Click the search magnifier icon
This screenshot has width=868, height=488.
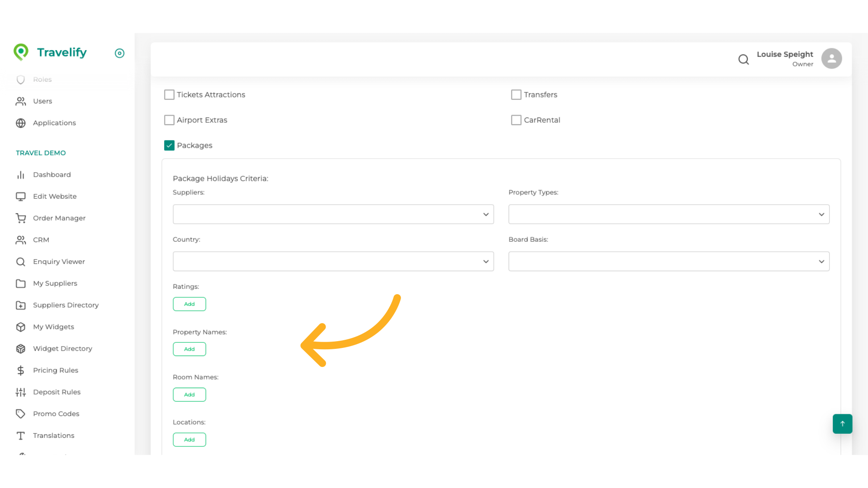(x=744, y=59)
